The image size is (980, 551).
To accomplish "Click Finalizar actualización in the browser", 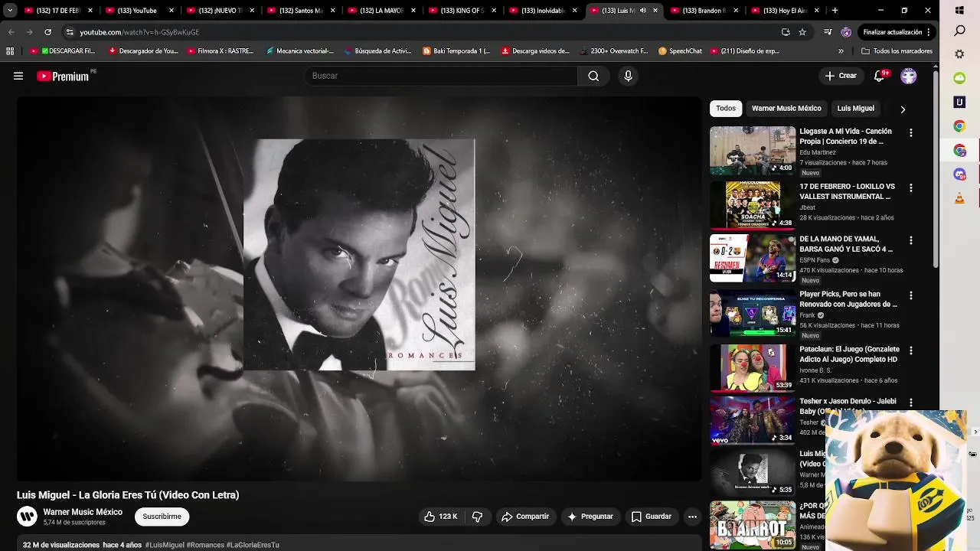I will 895,32.
